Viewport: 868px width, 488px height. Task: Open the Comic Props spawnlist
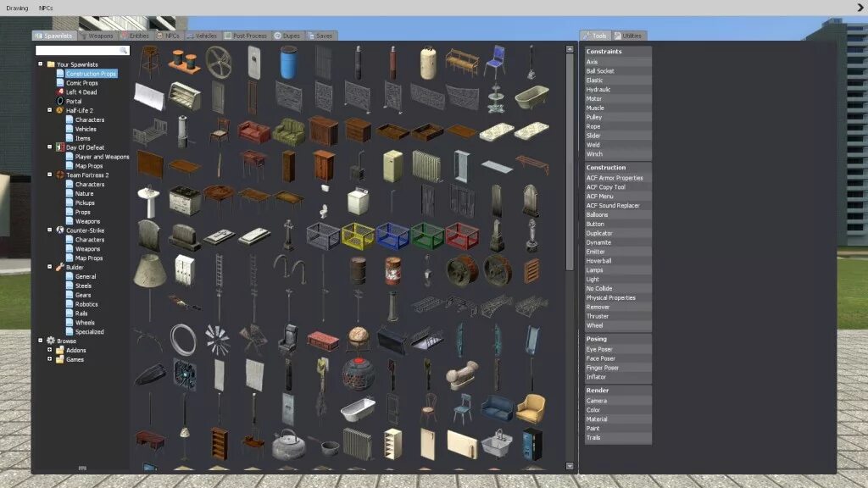click(82, 83)
